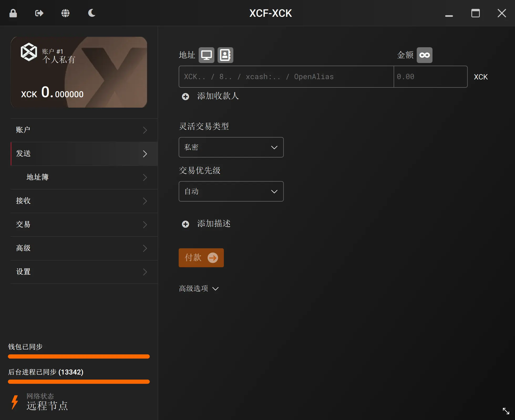Click the plus icon for 添加描述
Viewport: 515px width, 420px height.
tap(186, 224)
